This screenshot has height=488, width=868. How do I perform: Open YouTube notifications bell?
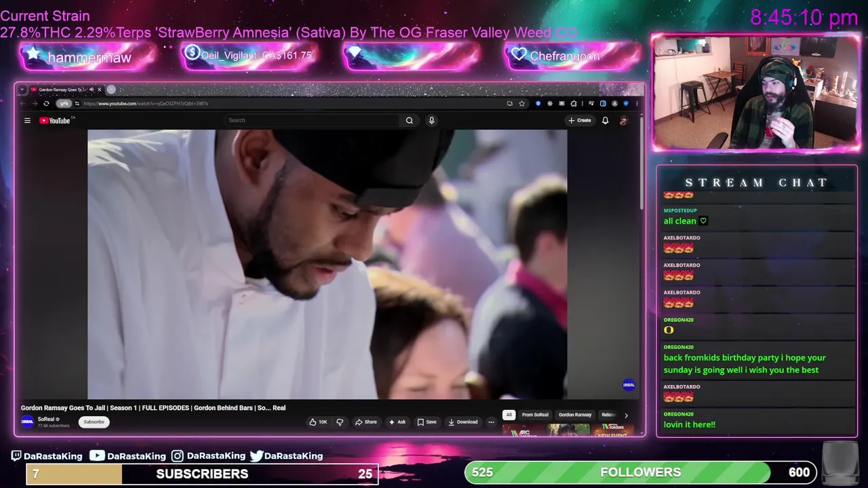[605, 121]
